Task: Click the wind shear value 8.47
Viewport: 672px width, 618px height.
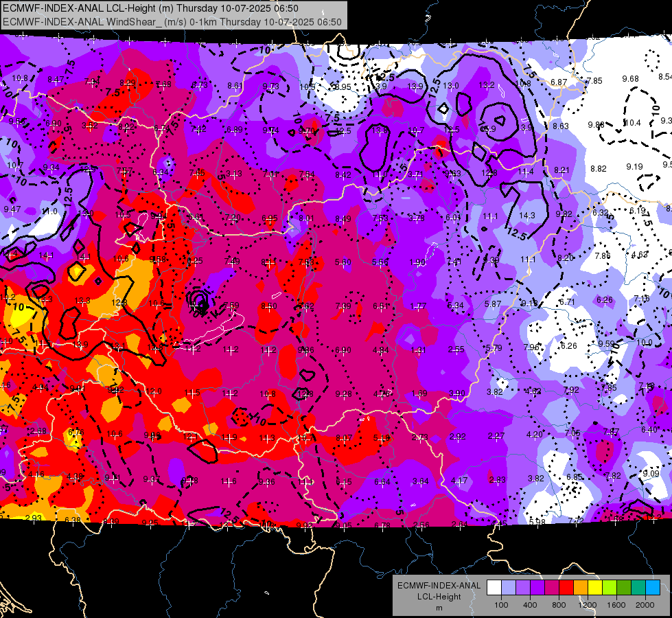Action: (x=56, y=80)
